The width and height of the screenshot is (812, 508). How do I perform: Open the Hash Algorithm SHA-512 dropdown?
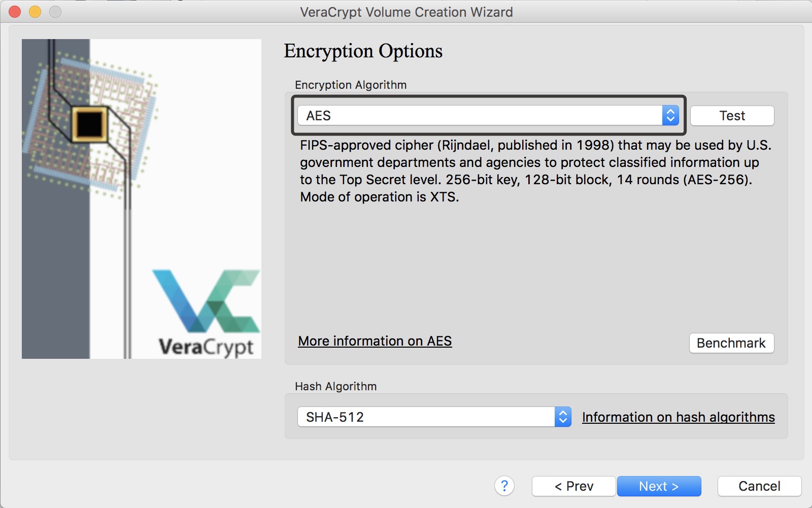point(426,417)
